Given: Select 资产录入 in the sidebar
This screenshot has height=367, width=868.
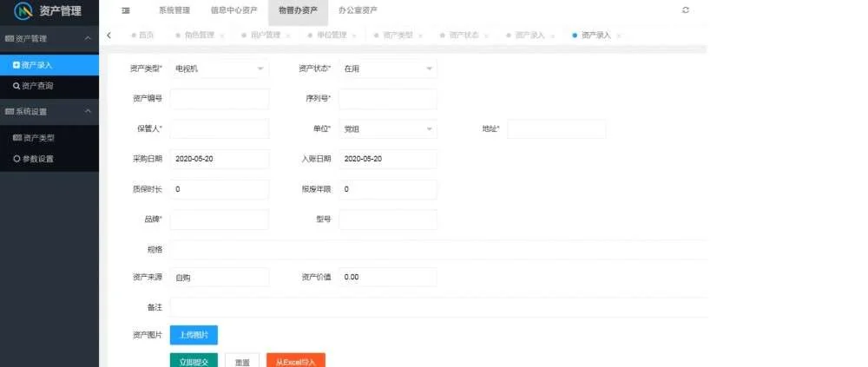Looking at the screenshot, I should (36, 65).
